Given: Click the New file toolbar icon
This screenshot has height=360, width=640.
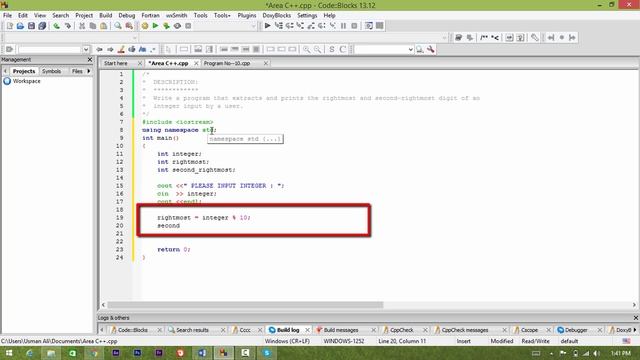Looking at the screenshot, I should point(10,26).
